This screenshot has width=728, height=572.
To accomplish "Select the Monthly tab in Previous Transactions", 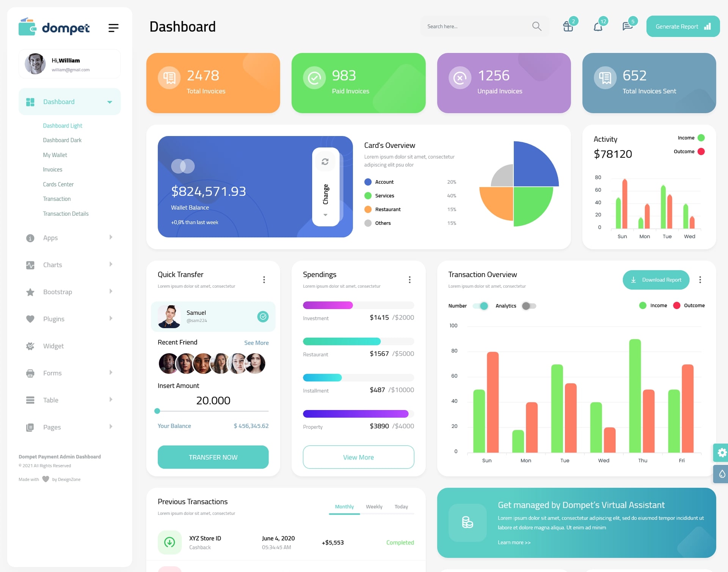I will pos(343,506).
